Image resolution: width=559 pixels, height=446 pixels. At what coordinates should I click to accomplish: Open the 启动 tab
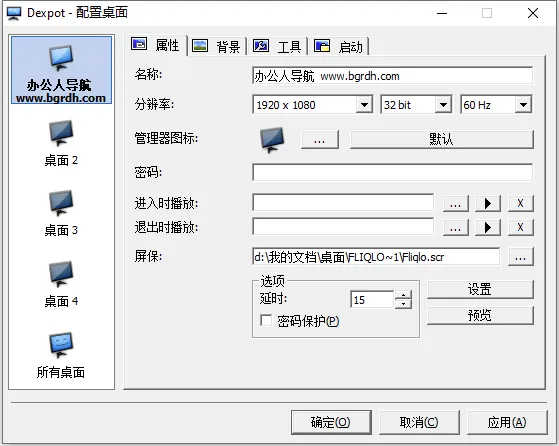338,46
